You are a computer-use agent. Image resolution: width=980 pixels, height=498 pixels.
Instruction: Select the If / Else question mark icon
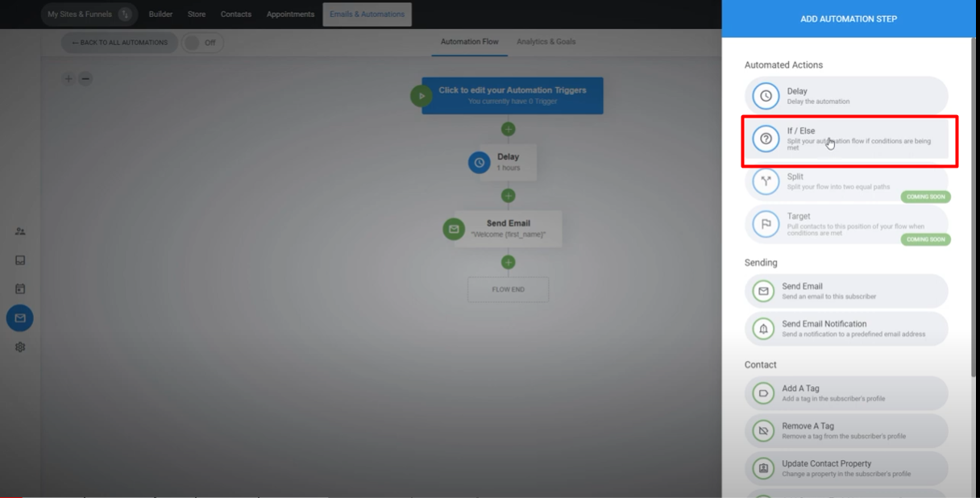click(766, 139)
